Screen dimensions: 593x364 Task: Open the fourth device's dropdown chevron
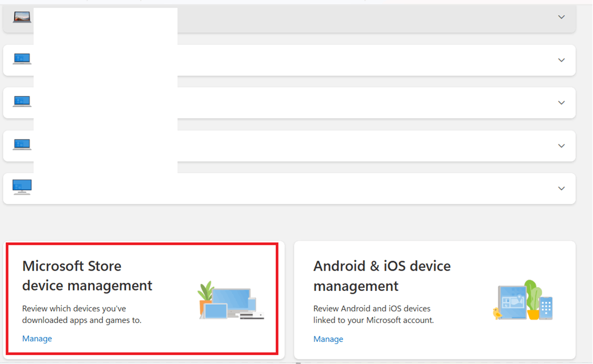coord(561,145)
